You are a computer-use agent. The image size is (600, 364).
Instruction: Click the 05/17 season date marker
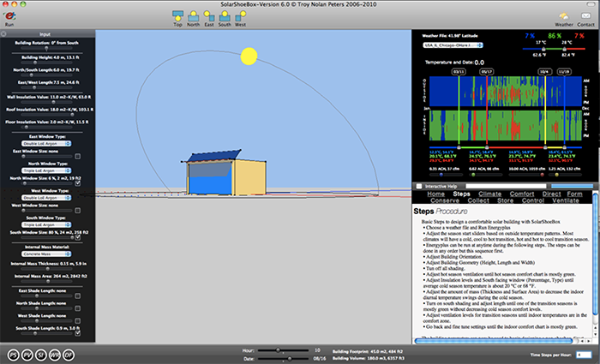click(x=486, y=72)
